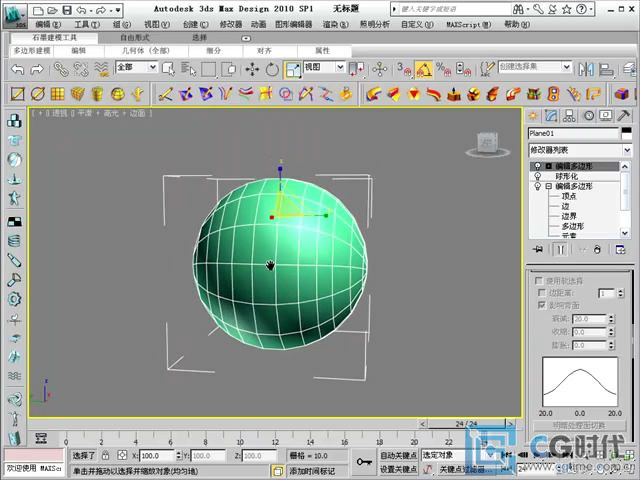Image resolution: width=640 pixels, height=480 pixels.
Task: Toggle the selection lock icon
Action: (105, 455)
